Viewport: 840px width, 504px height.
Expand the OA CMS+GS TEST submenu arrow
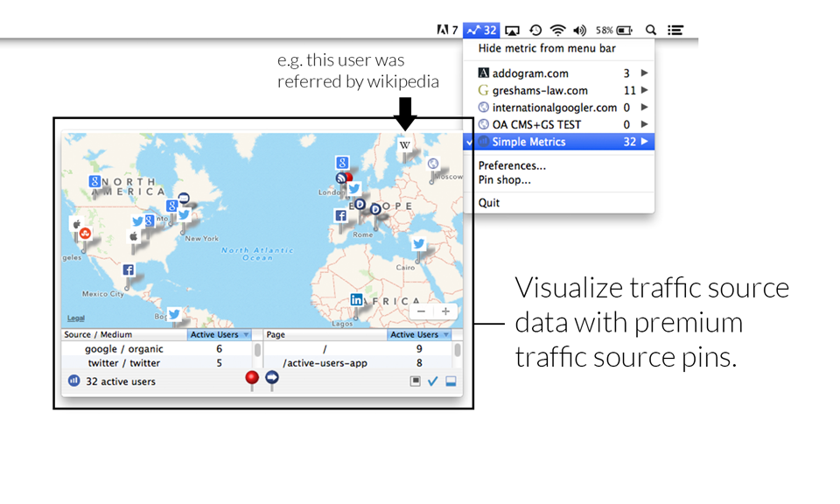click(645, 124)
